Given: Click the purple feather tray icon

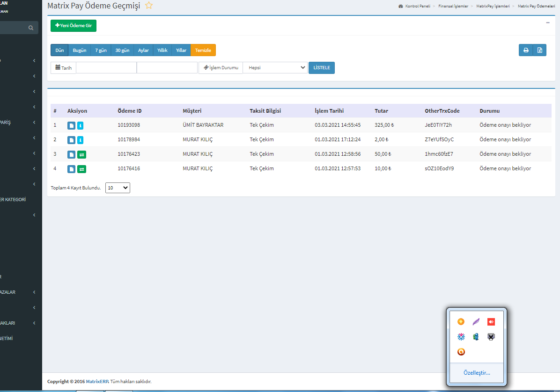Looking at the screenshot, I should [476, 322].
